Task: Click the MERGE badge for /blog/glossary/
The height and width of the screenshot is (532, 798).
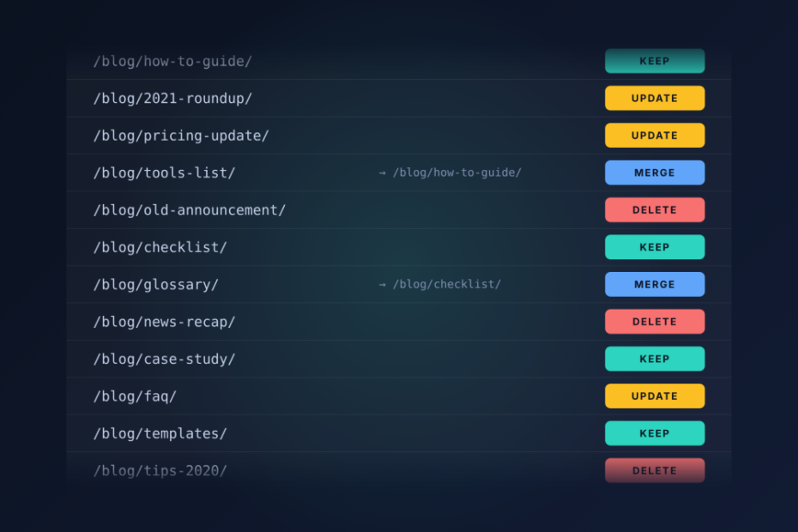Action: pyautogui.click(x=655, y=284)
